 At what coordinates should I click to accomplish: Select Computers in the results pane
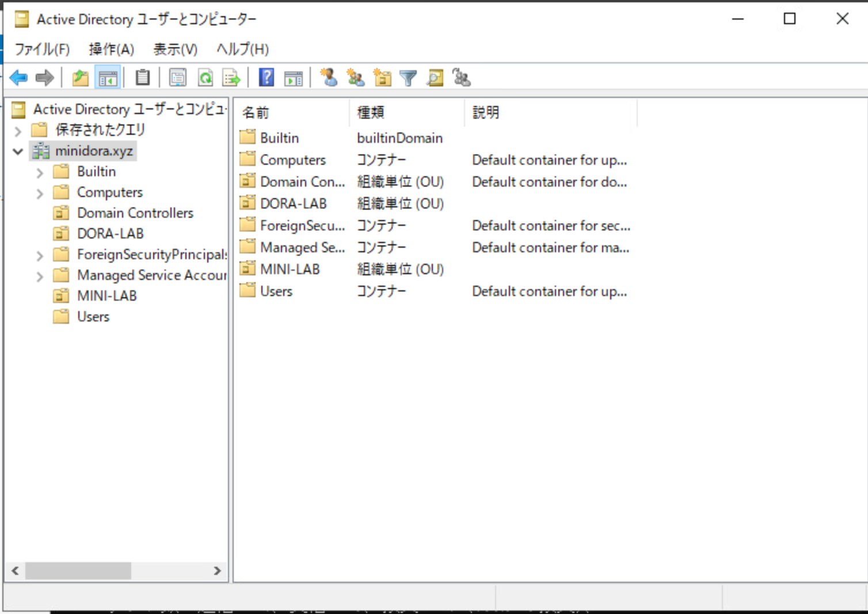pos(292,160)
